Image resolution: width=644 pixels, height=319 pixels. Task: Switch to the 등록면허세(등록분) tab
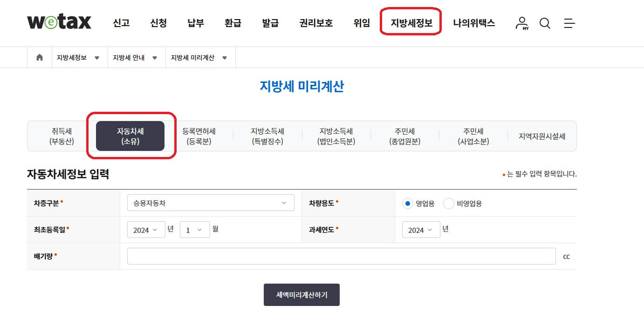tap(198, 136)
